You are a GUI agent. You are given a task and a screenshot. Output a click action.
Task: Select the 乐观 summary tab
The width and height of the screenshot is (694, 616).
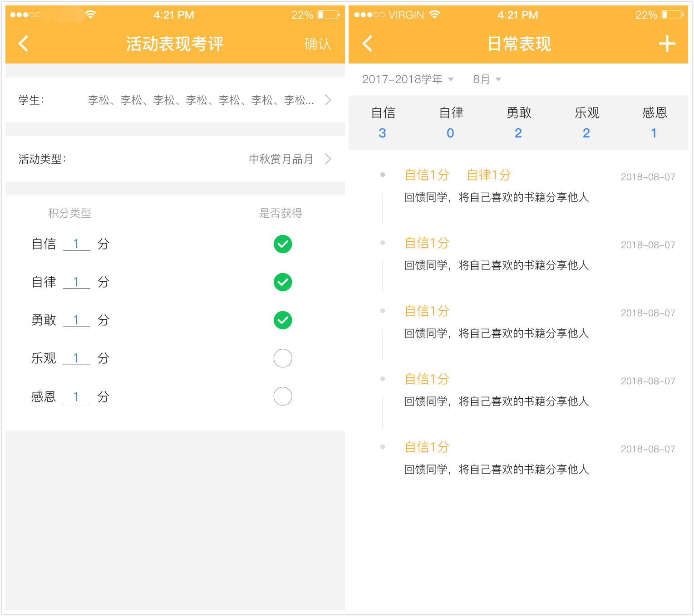(x=587, y=122)
